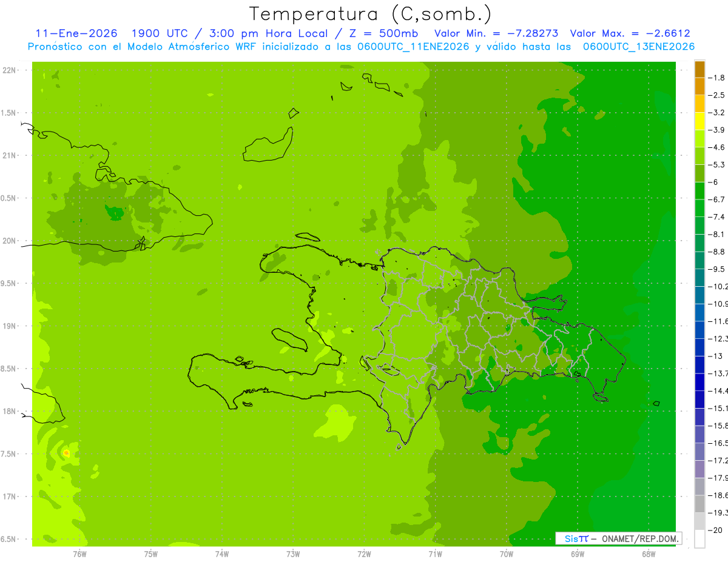This screenshot has width=728, height=562.
Task: Click the "Valor Max. = -2.6612" readout
Action: (630, 33)
